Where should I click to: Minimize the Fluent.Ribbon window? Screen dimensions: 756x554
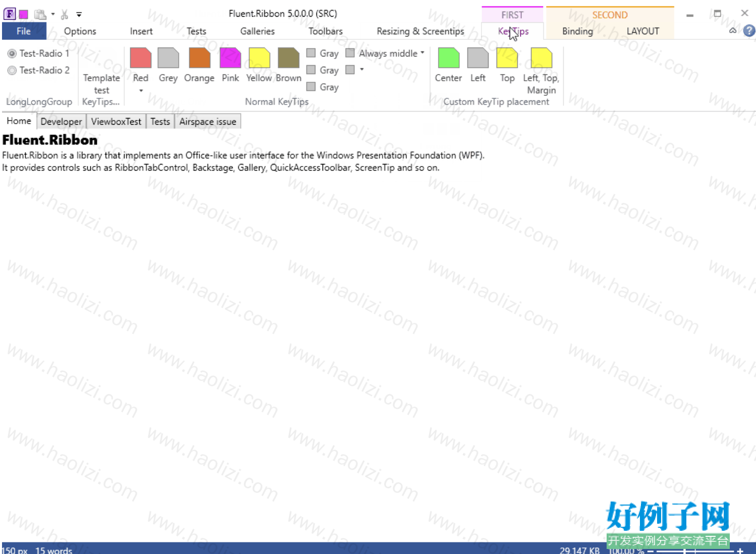690,15
